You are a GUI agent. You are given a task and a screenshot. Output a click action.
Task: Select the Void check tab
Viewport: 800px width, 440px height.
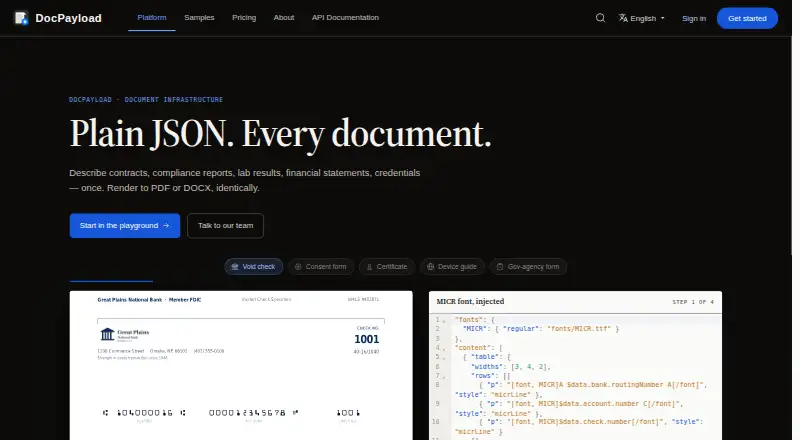(254, 266)
